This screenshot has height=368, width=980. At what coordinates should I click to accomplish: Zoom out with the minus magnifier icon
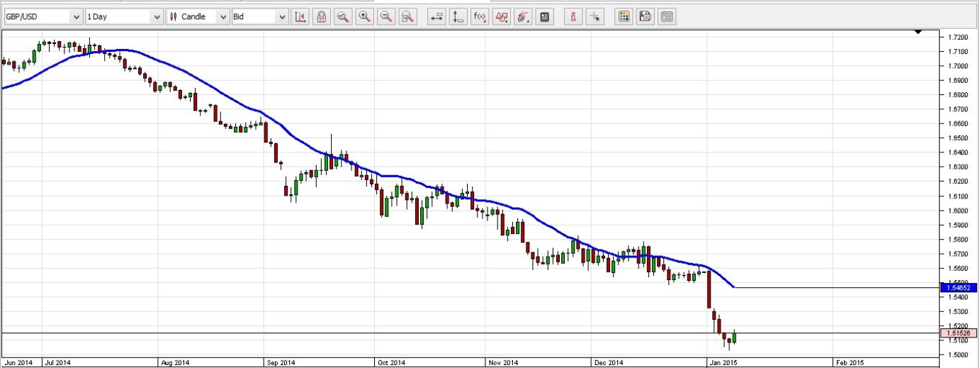coord(386,16)
